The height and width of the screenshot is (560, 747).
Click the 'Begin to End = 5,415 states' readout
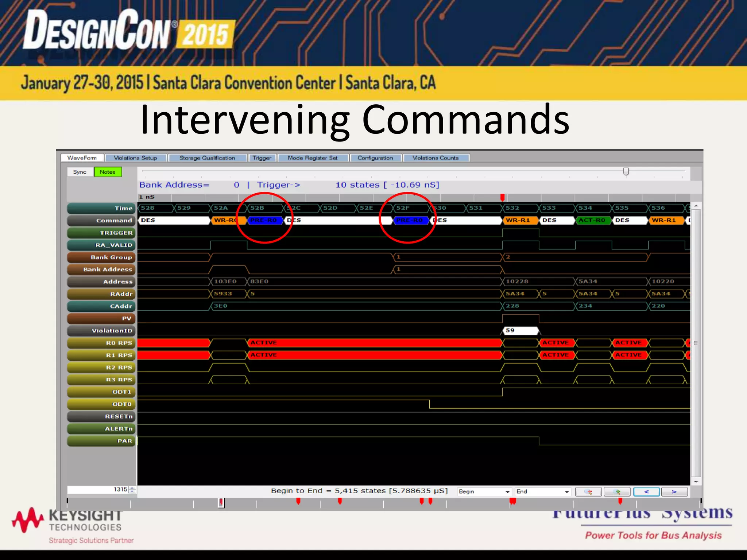(x=359, y=491)
